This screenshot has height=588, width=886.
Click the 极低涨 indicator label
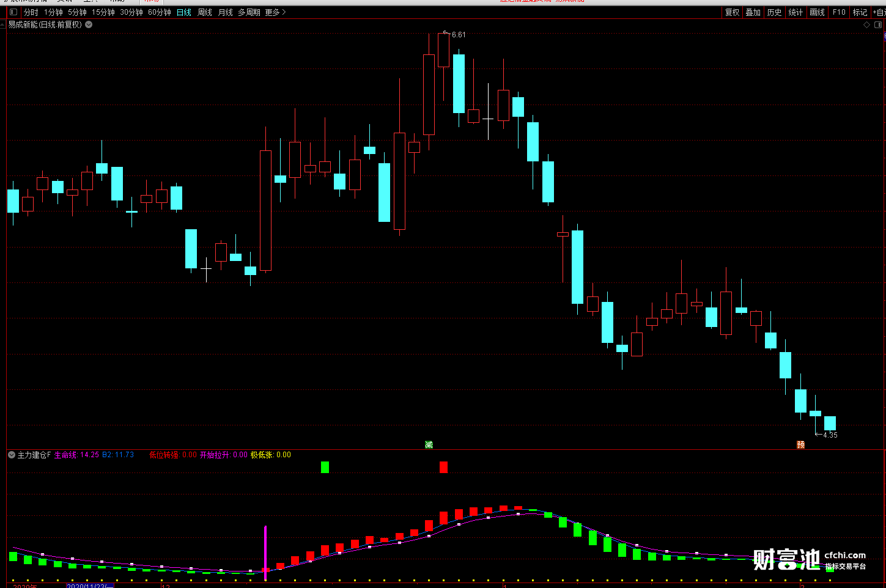pyautogui.click(x=262, y=455)
